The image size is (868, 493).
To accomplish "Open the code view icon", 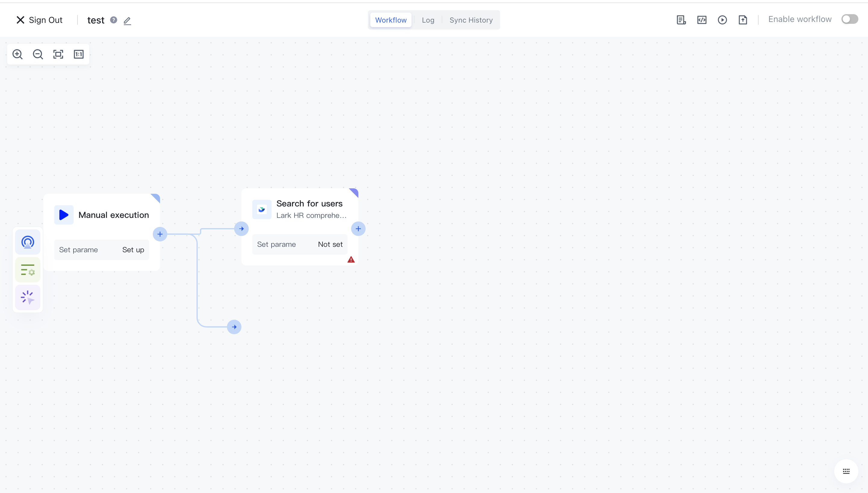I will (x=702, y=20).
